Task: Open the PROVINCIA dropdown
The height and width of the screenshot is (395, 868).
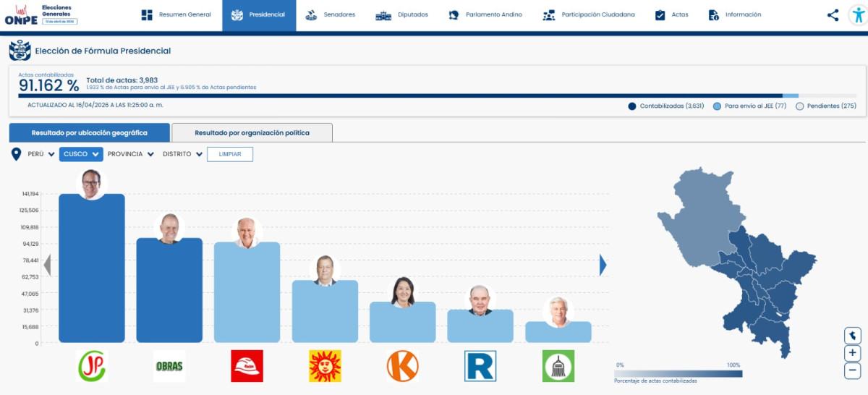Action: pyautogui.click(x=131, y=154)
